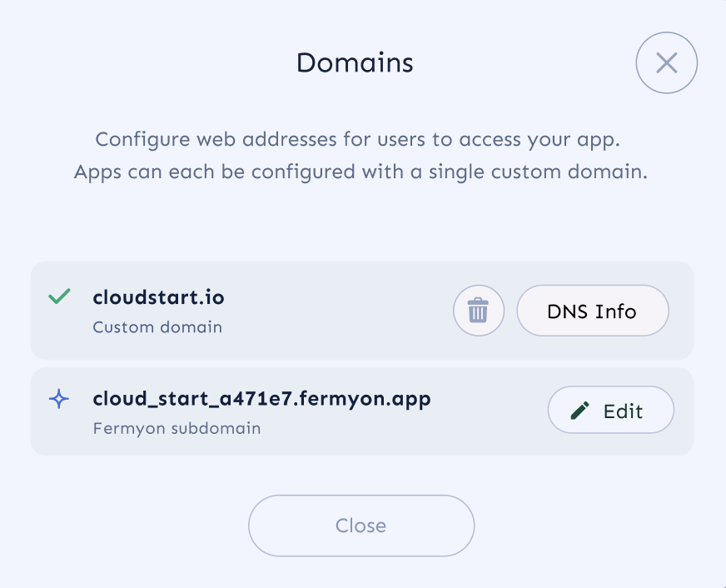Click the Close button at the bottom
Screen dimensions: 726x588
361,526
